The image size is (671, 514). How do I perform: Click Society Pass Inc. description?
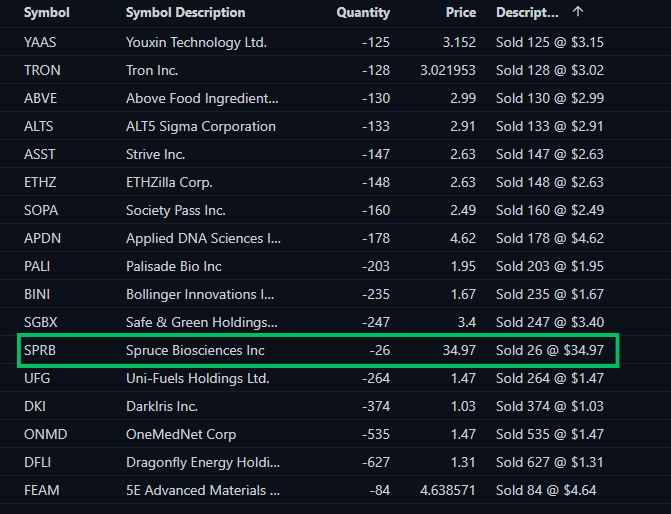pyautogui.click(x=175, y=210)
